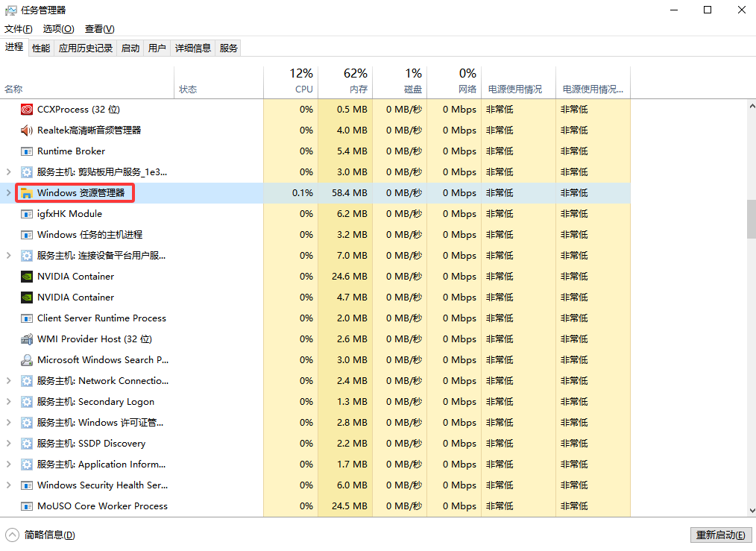Select the Client Server Runtime Process name

point(101,318)
